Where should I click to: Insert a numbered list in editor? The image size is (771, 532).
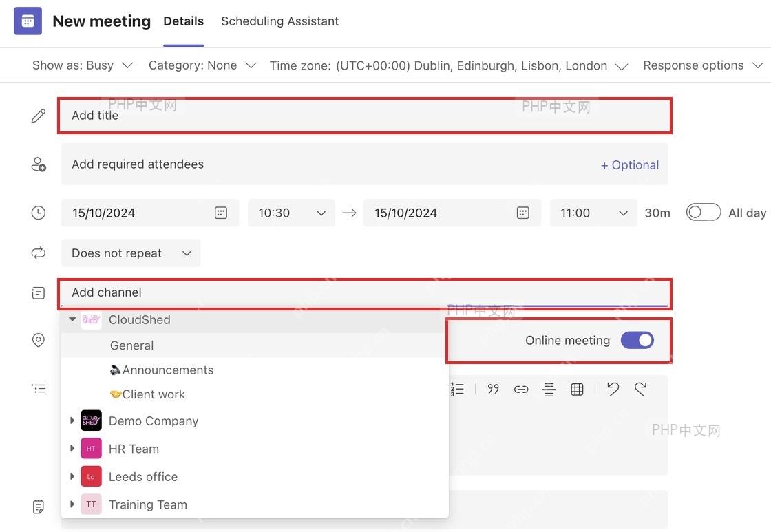457,390
